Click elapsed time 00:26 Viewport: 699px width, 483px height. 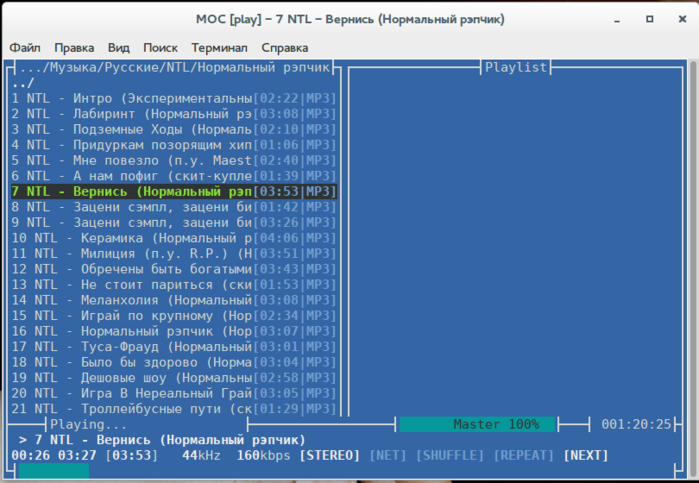pyautogui.click(x=31, y=455)
